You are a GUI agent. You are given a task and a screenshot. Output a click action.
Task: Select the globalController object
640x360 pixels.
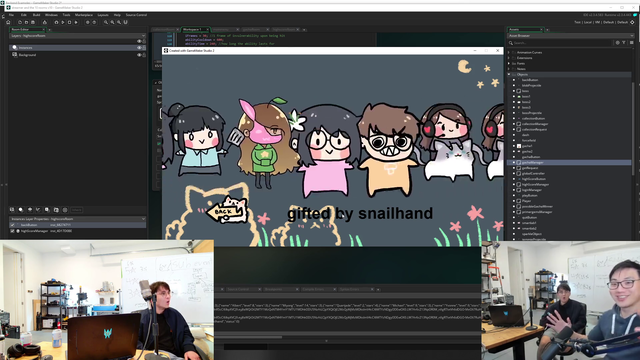(x=533, y=173)
